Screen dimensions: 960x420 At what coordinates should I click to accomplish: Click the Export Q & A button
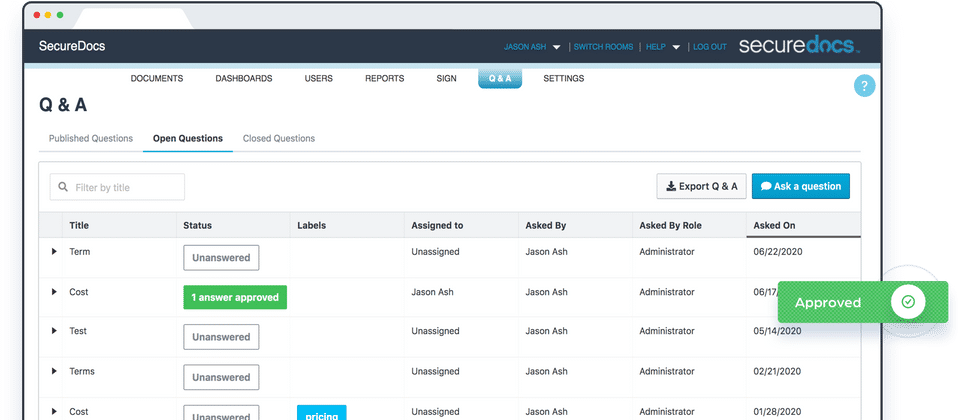coord(702,186)
